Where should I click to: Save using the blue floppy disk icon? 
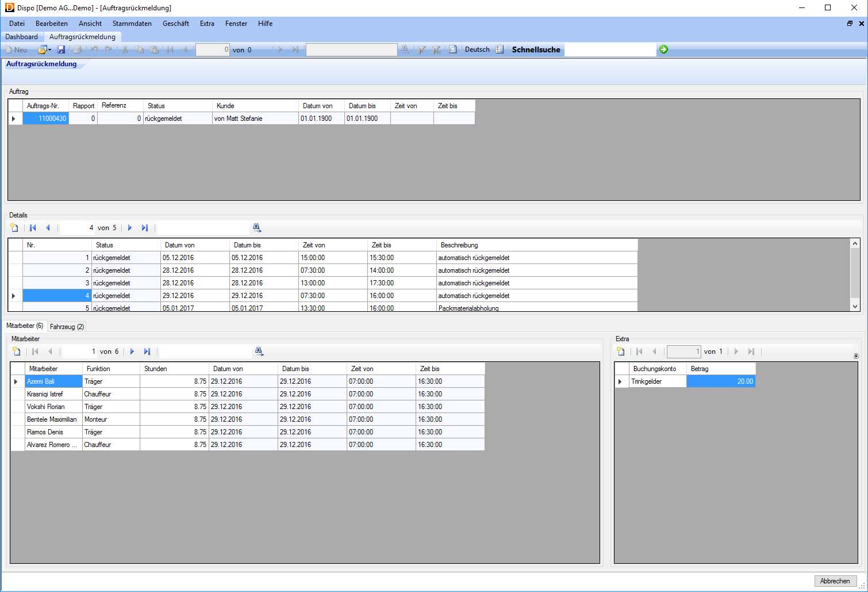pyautogui.click(x=62, y=50)
